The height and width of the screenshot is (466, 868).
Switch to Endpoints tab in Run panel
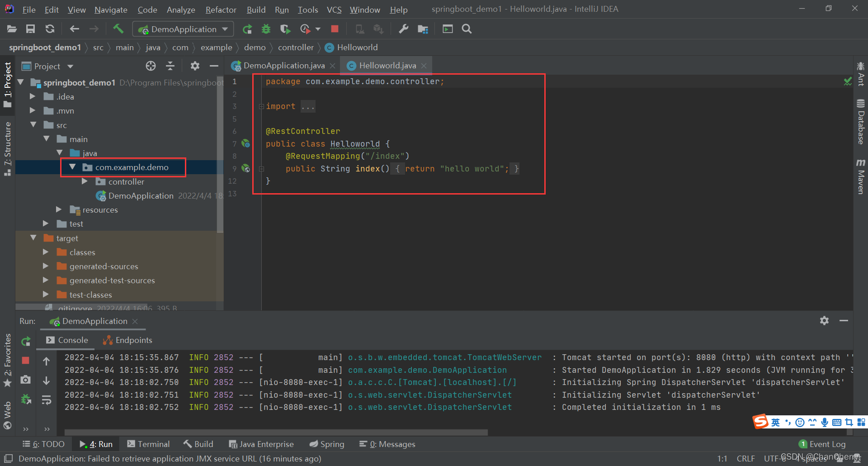click(127, 340)
